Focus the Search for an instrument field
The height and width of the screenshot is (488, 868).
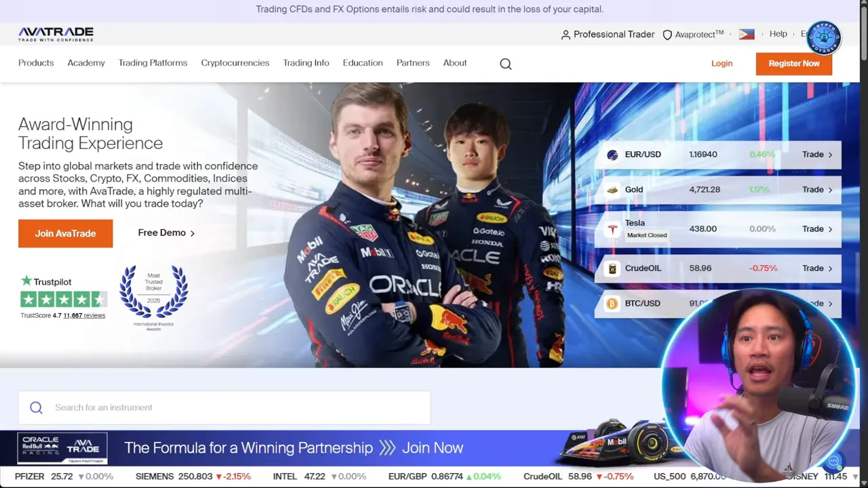[x=224, y=407]
